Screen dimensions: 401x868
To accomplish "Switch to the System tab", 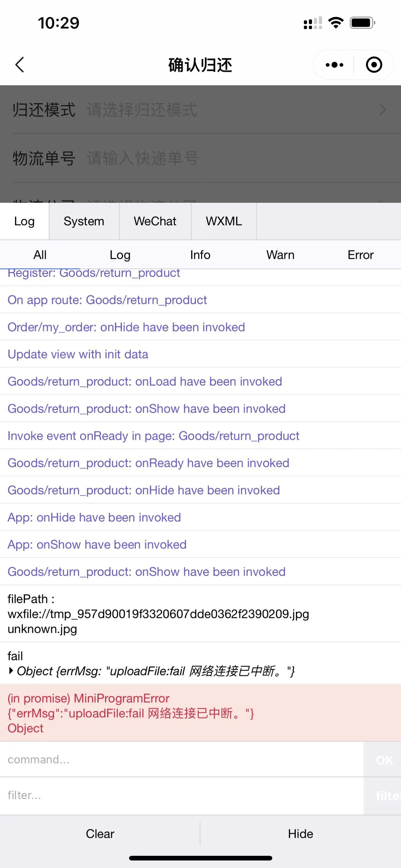I will point(84,221).
